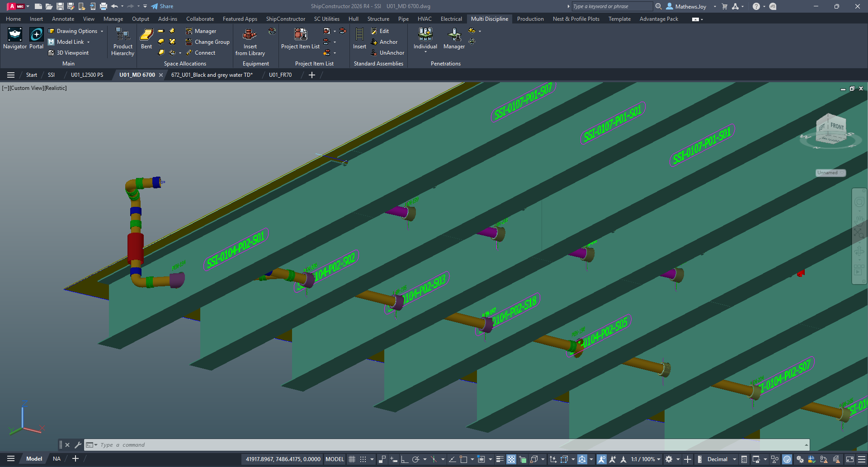
Task: Click the Share button
Action: pos(162,6)
